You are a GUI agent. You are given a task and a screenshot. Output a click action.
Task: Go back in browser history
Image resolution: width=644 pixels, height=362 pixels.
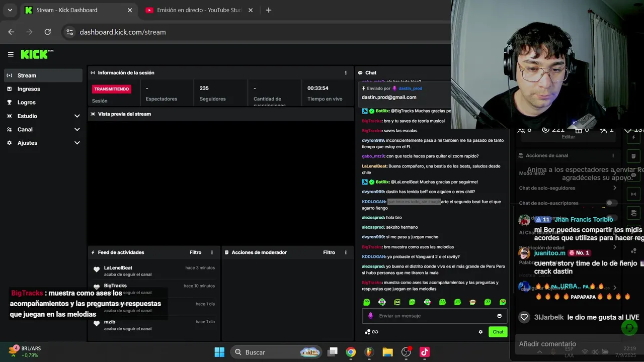tap(11, 32)
